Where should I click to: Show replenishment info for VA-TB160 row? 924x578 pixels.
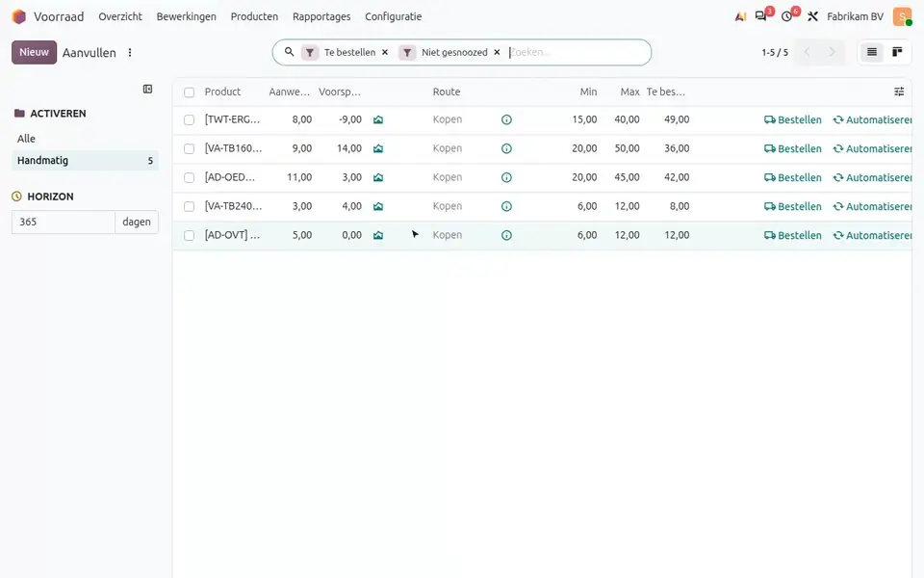coord(506,148)
